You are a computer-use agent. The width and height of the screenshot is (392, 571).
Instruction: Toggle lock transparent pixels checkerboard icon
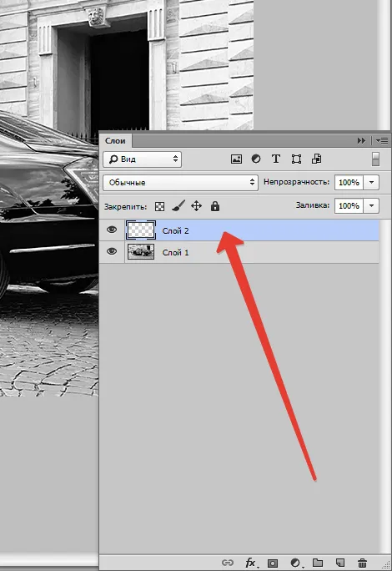click(160, 206)
